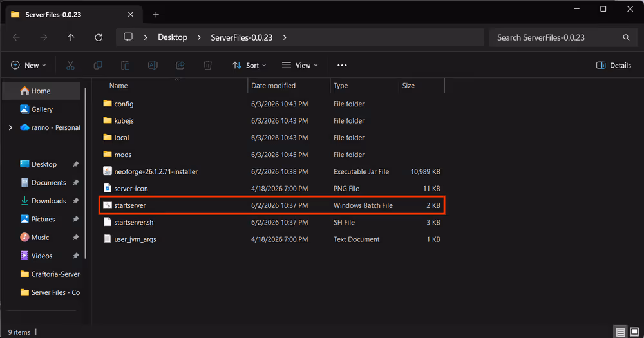This screenshot has height=338, width=644.
Task: Unpin Desktop from Quick access
Action: [x=75, y=164]
